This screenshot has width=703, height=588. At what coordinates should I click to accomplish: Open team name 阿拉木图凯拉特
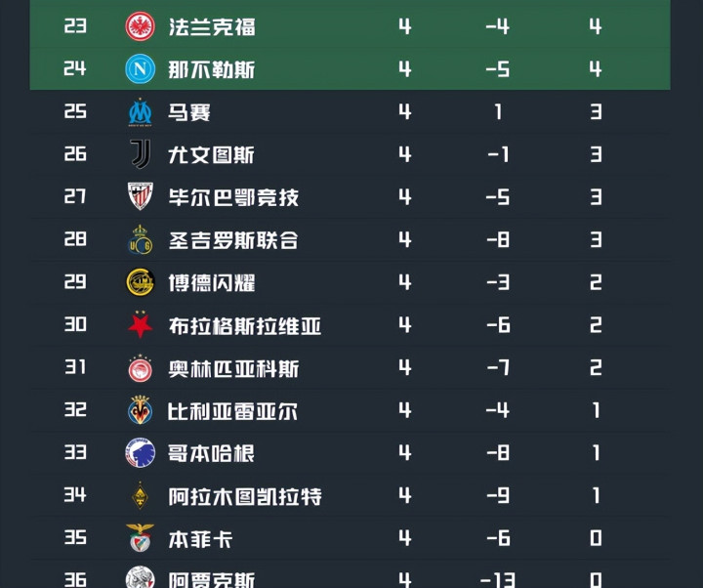click(244, 496)
